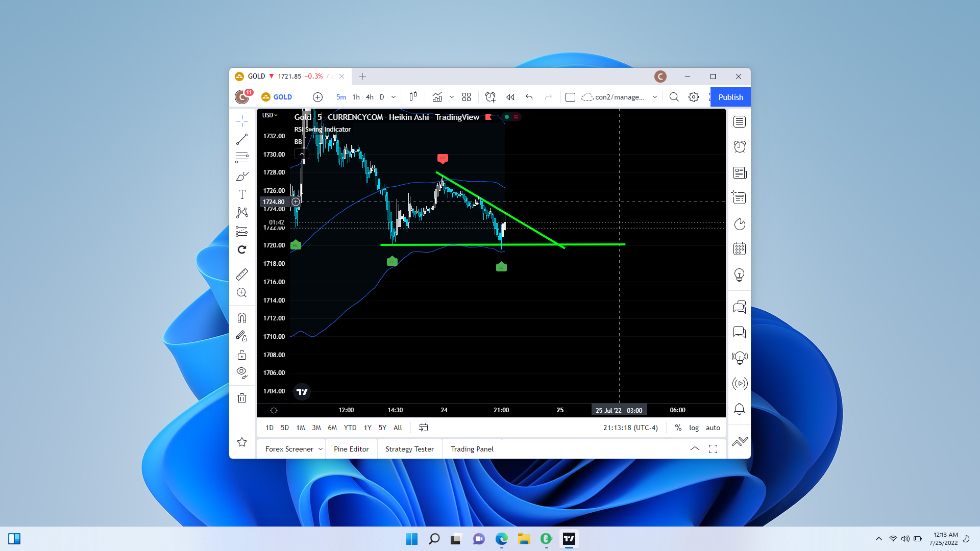Toggle magnet mode on

coord(242,318)
